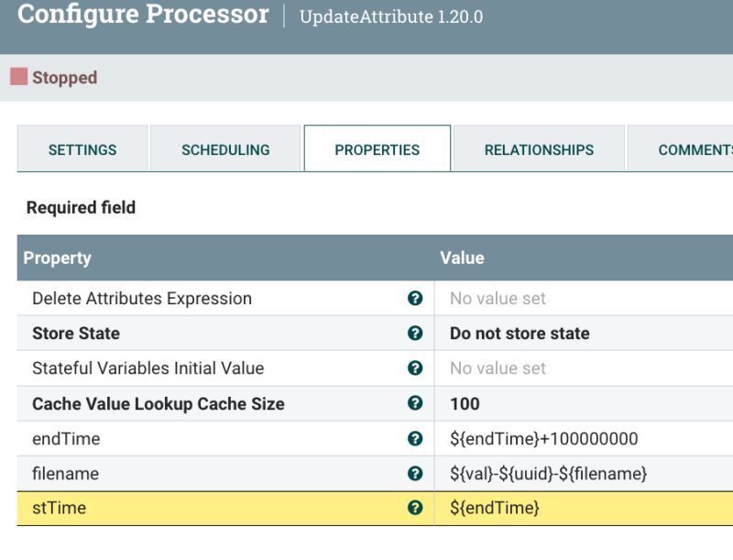View help for Stateful Variables Initial Value
This screenshot has width=733, height=560.
[414, 368]
